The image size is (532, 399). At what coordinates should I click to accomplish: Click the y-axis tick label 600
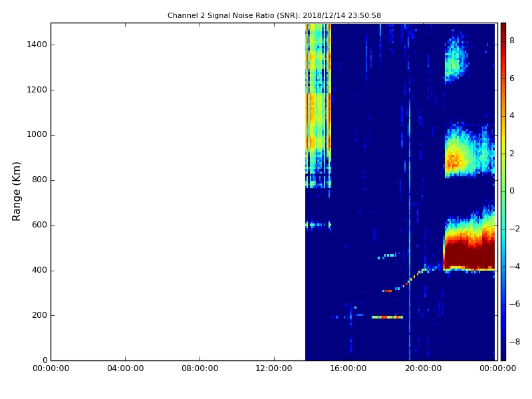(x=39, y=225)
